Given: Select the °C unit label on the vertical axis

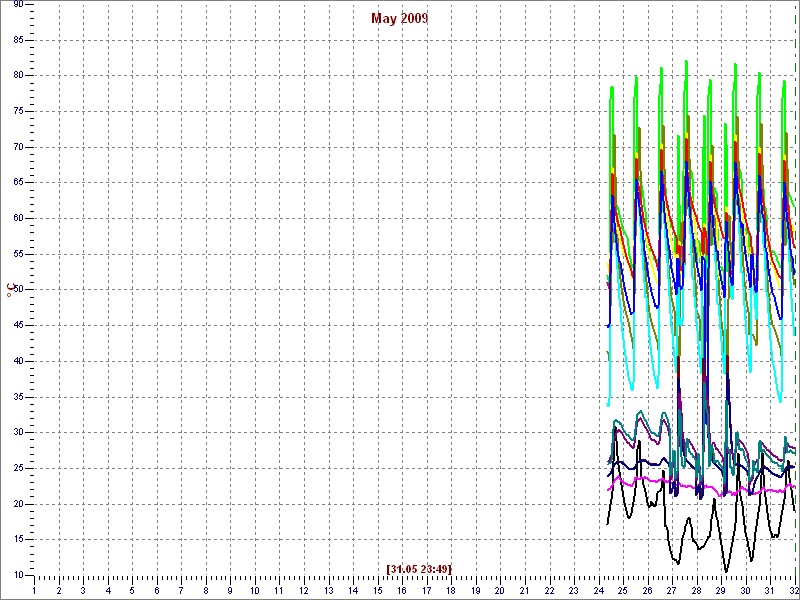Looking at the screenshot, I should tap(10, 291).
